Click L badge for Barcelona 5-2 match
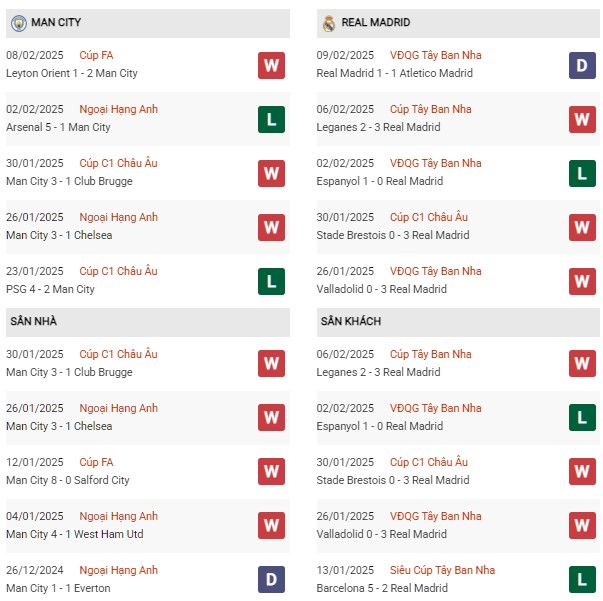This screenshot has height=601, width=603. (x=582, y=579)
